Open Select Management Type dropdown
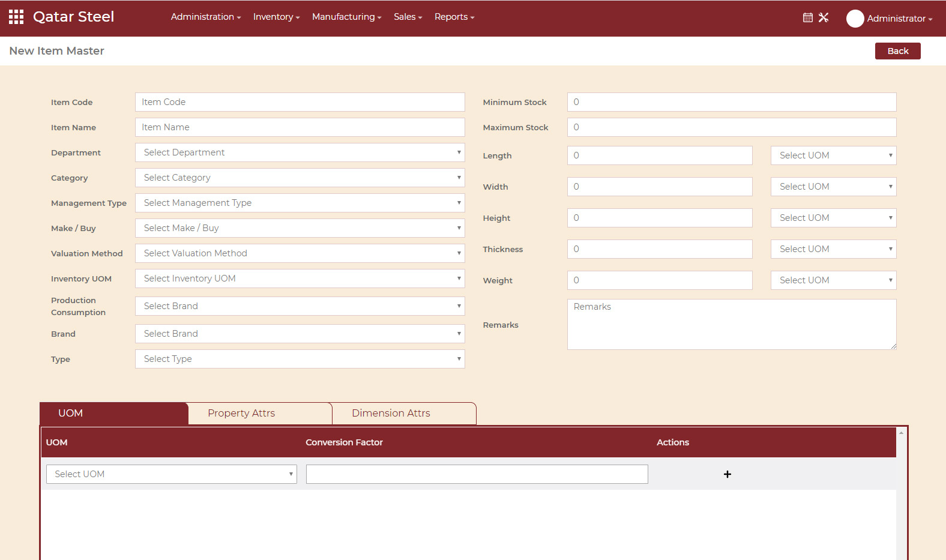Image resolution: width=946 pixels, height=560 pixels. [x=300, y=203]
